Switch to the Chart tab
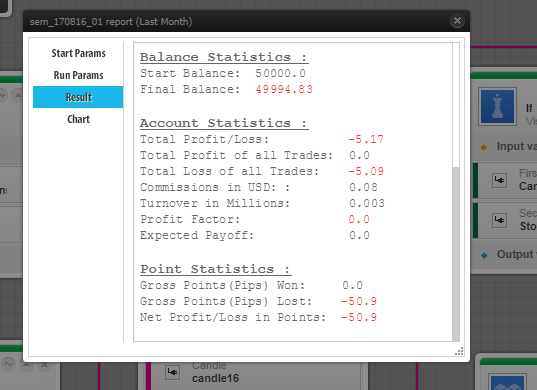This screenshot has height=390, width=537. coord(78,119)
